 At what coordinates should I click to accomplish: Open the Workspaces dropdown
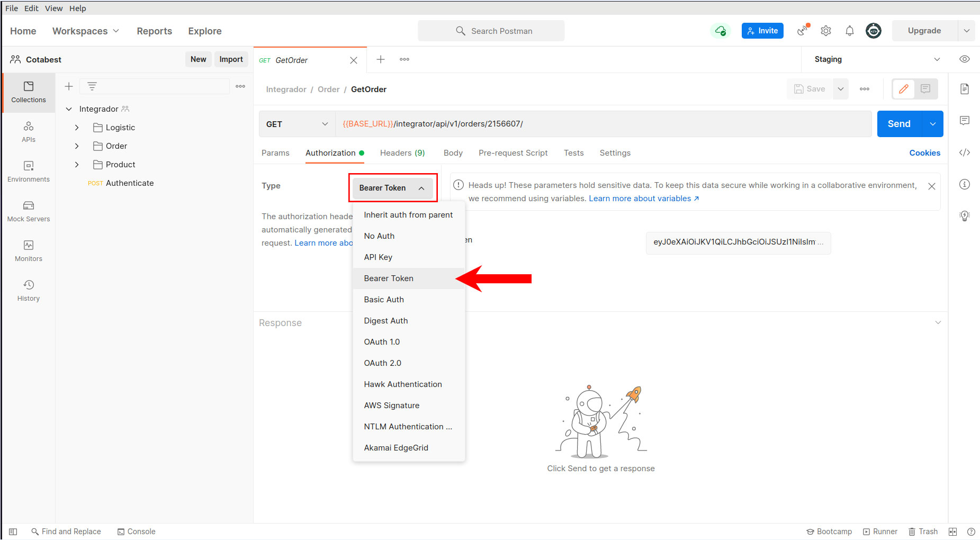tap(86, 31)
